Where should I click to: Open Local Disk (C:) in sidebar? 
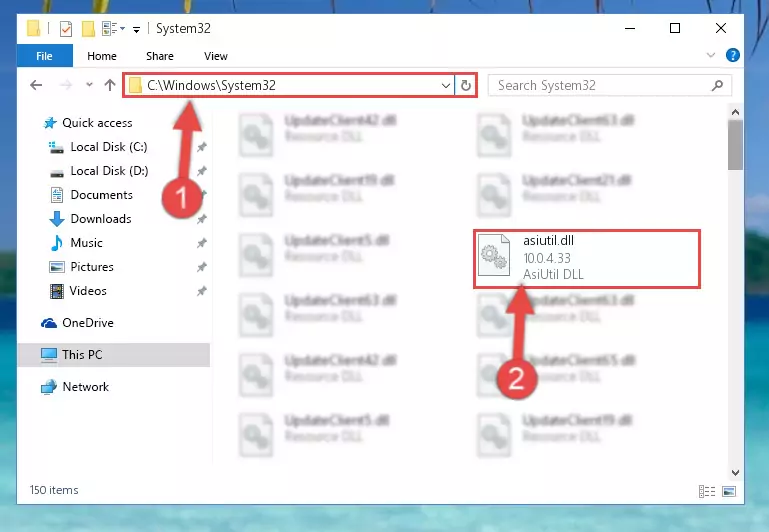(x=108, y=147)
